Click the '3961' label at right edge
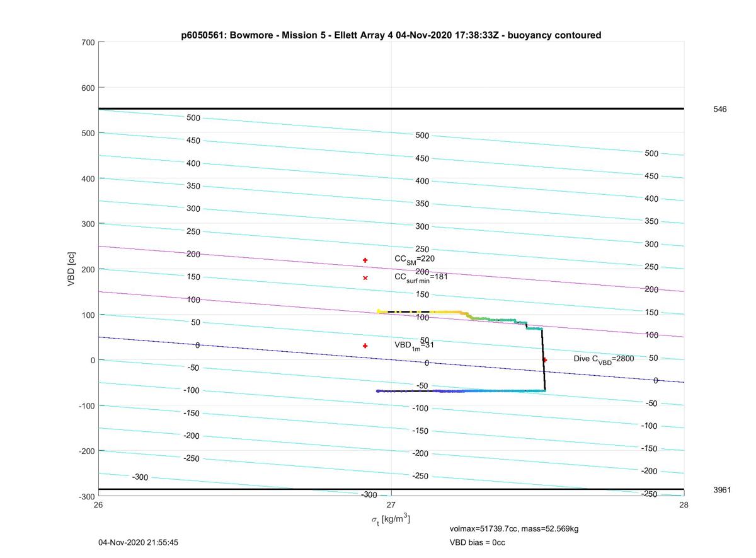This screenshot has height=558, width=756. pyautogui.click(x=722, y=489)
